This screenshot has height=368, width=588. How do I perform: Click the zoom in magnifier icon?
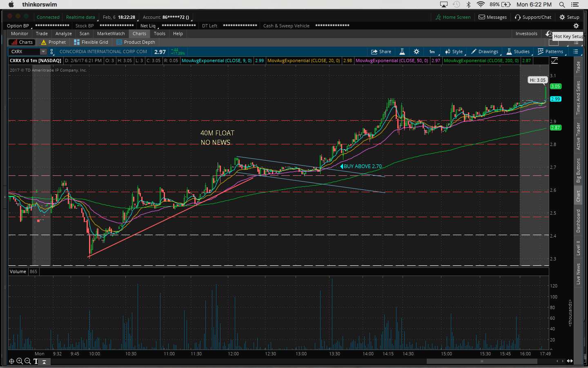click(20, 361)
